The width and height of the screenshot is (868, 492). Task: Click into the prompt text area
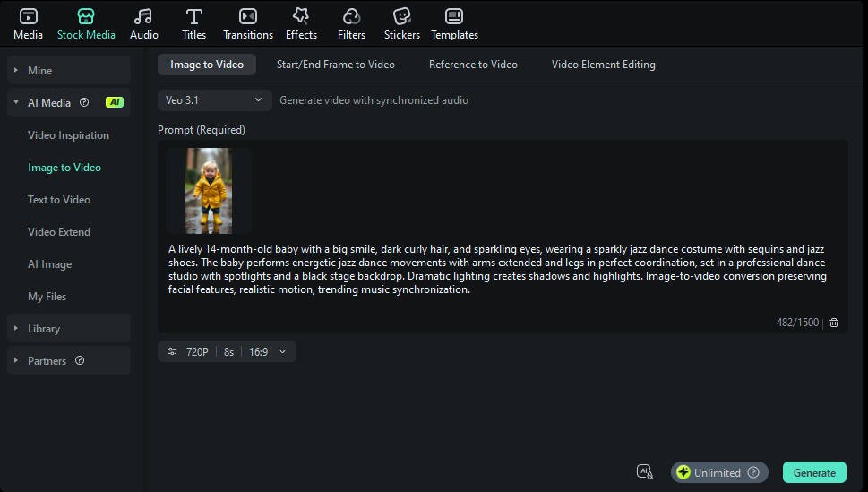coord(503,237)
